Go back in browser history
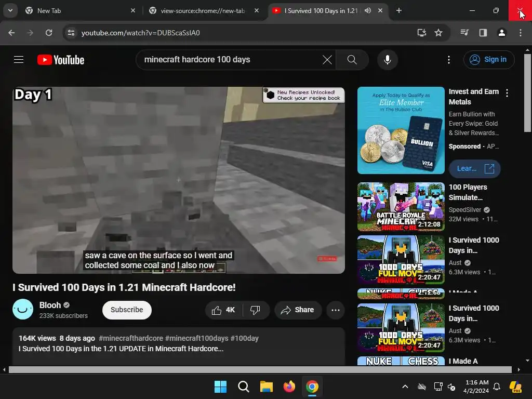532x399 pixels. coord(11,33)
